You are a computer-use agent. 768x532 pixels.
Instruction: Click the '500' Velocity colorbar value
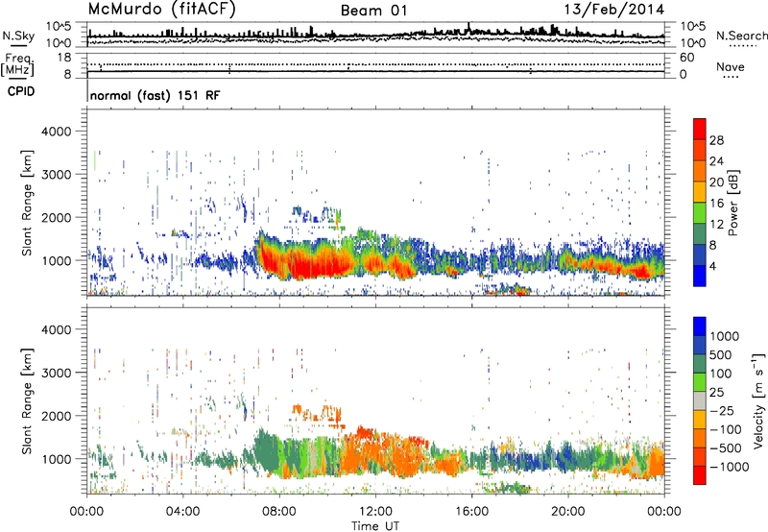pyautogui.click(x=722, y=355)
